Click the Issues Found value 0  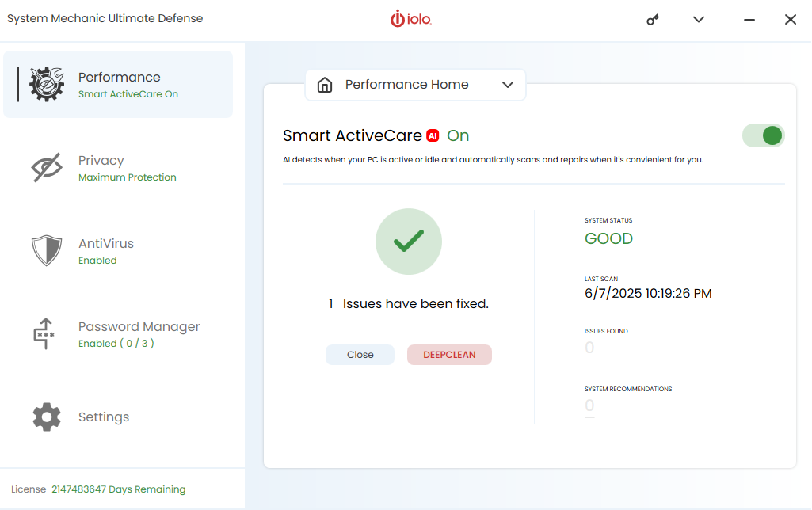click(589, 348)
